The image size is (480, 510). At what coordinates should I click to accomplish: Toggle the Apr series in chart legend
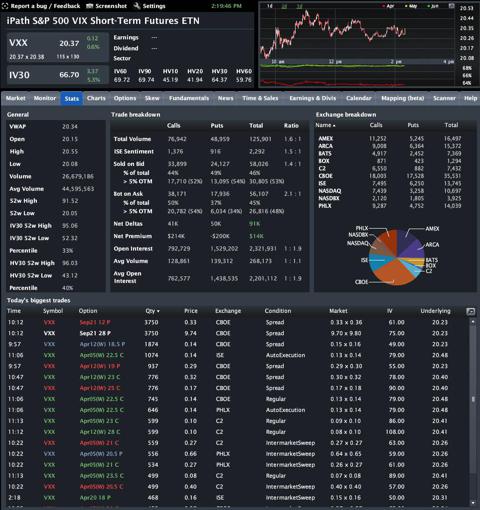click(388, 6)
